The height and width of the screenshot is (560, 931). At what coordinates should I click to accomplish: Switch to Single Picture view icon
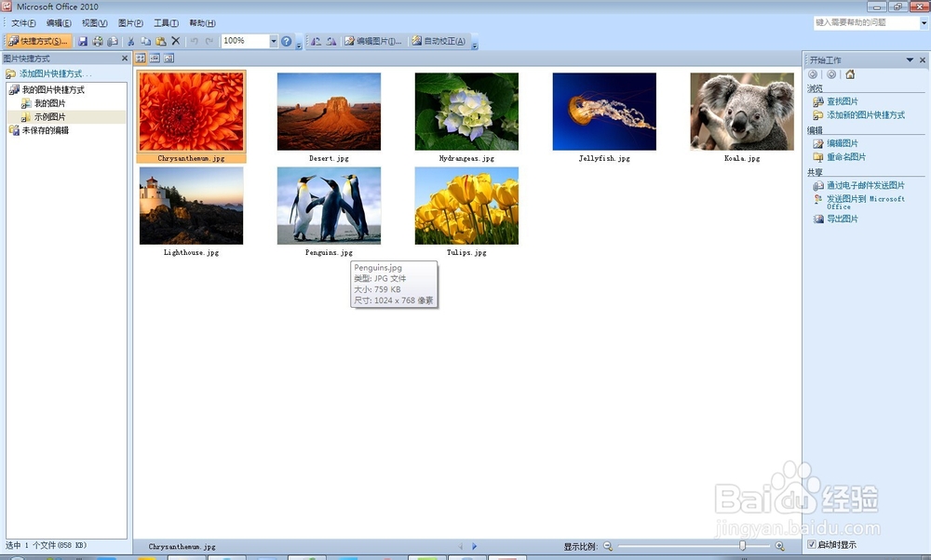(x=169, y=58)
